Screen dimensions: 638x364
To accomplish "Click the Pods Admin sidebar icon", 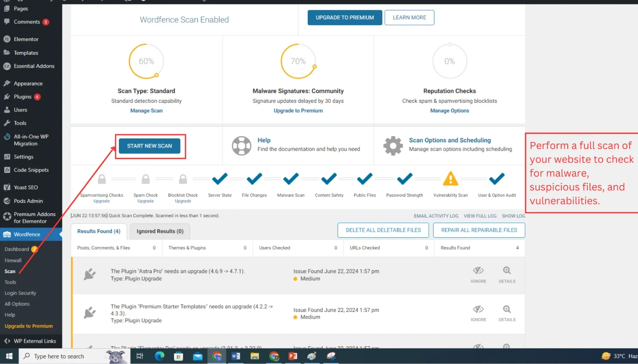I will pos(7,201).
